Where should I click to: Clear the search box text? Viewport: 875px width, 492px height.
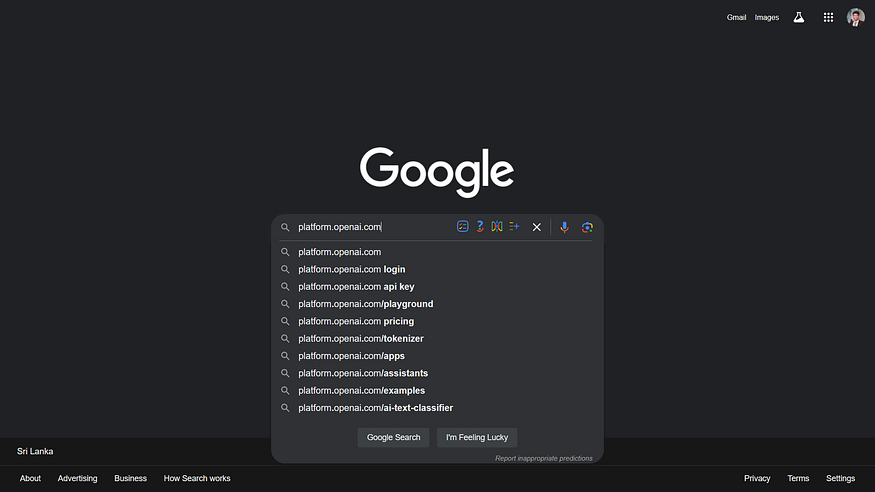(536, 227)
